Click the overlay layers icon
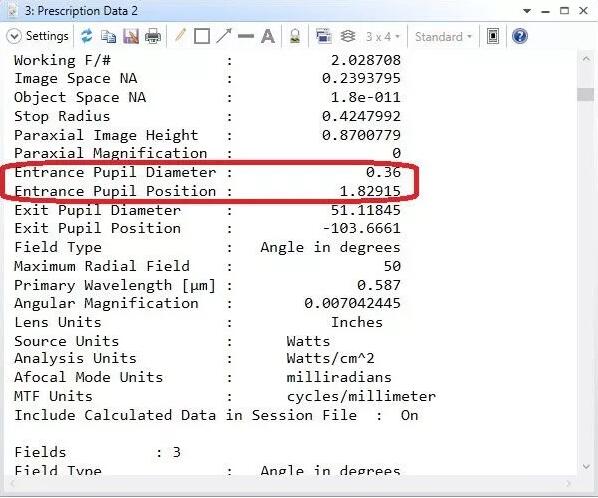Viewport: 598px width, 498px height. pyautogui.click(x=347, y=37)
